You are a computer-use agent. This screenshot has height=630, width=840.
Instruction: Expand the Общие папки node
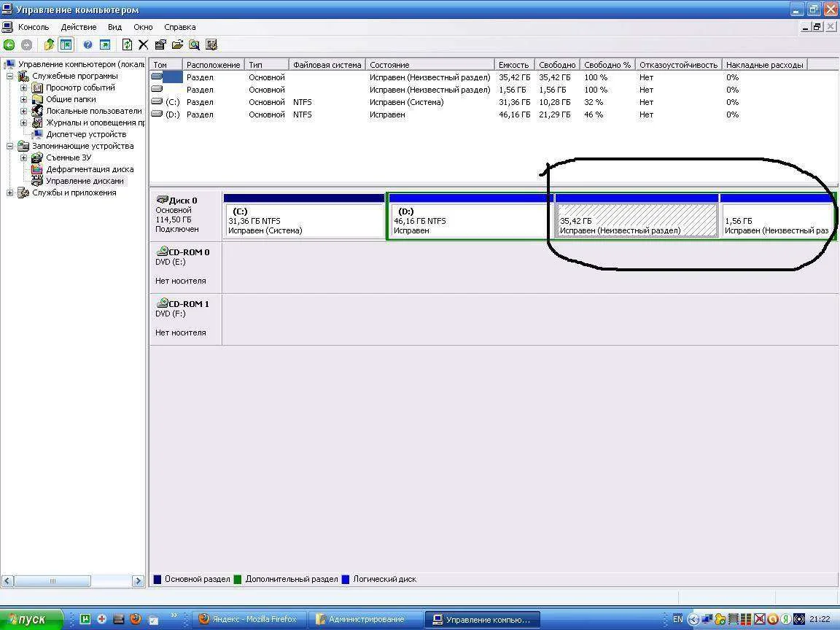point(23,99)
